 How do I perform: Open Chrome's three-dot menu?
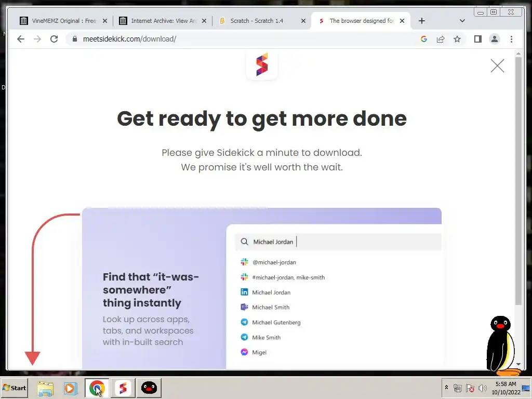[511, 39]
